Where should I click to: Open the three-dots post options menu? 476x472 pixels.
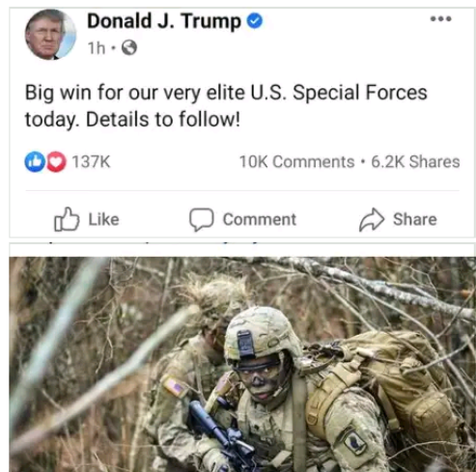pos(441,19)
